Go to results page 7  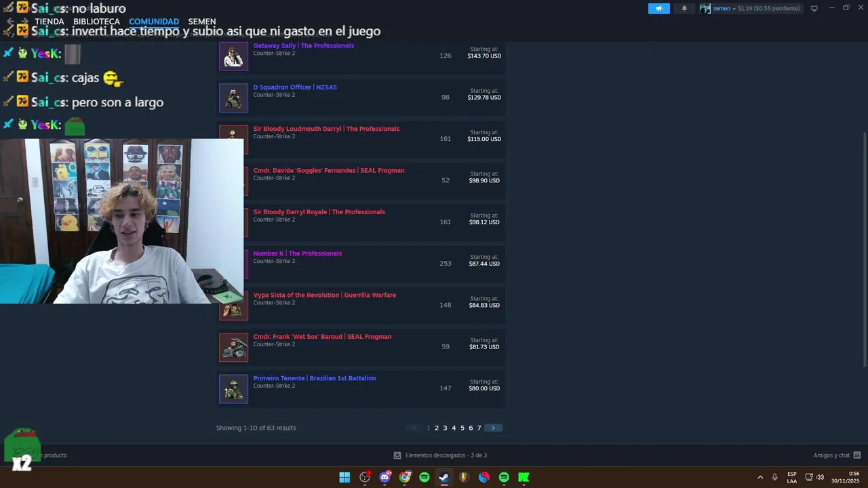(x=479, y=428)
